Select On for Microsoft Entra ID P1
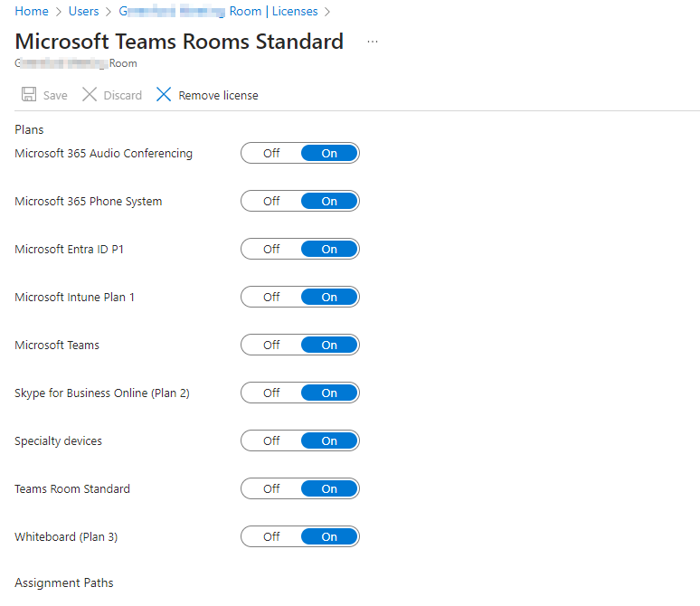The image size is (700, 606). click(329, 249)
